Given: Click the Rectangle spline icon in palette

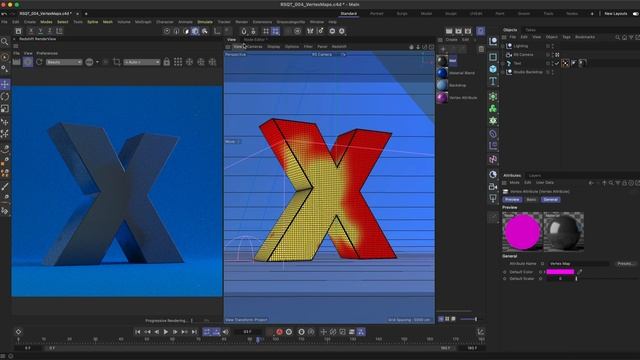Looking at the screenshot, I should point(493,57).
